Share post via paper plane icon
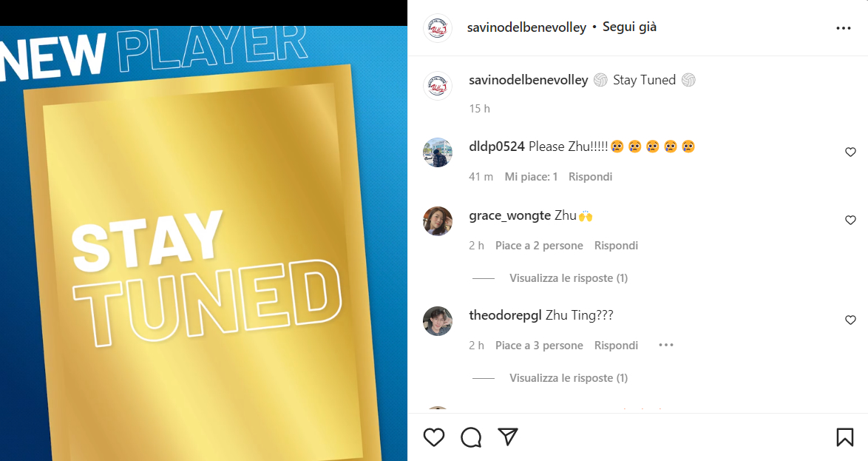Viewport: 868px width, 461px height. (508, 437)
